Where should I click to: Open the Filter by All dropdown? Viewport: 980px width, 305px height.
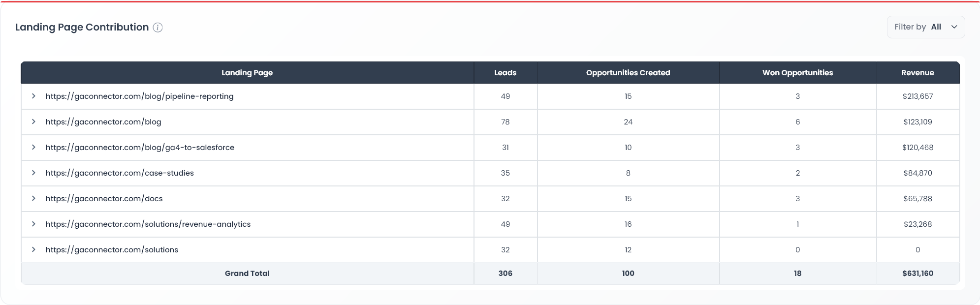[x=926, y=27]
